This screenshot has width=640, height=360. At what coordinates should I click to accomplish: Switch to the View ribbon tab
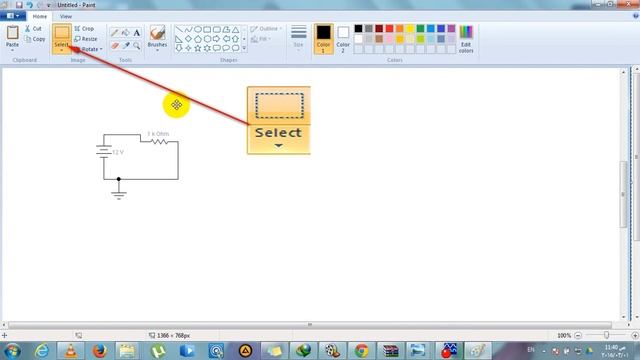tap(65, 16)
